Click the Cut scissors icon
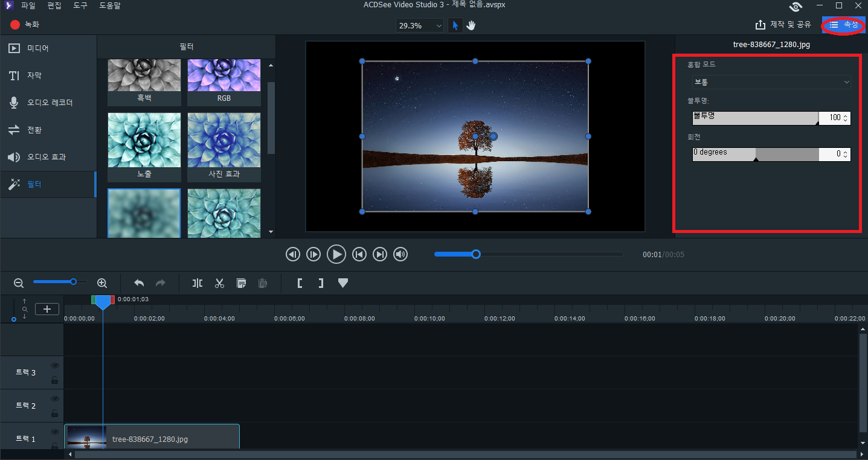The height and width of the screenshot is (460, 868). click(x=219, y=283)
